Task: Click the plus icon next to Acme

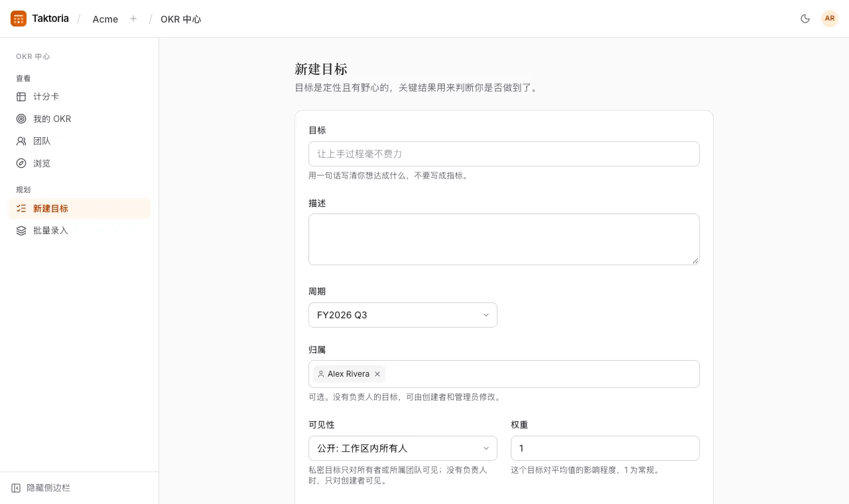Action: click(133, 19)
